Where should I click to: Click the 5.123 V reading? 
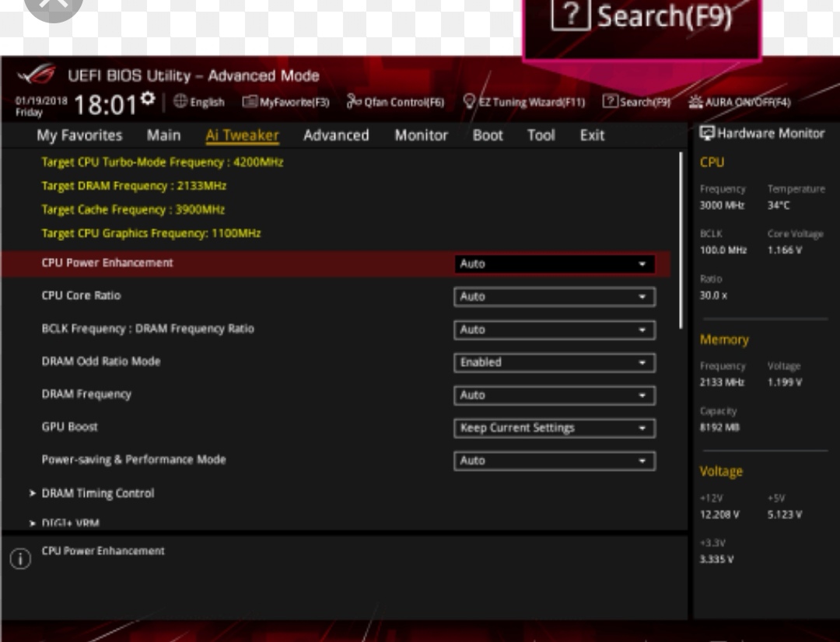click(x=784, y=514)
